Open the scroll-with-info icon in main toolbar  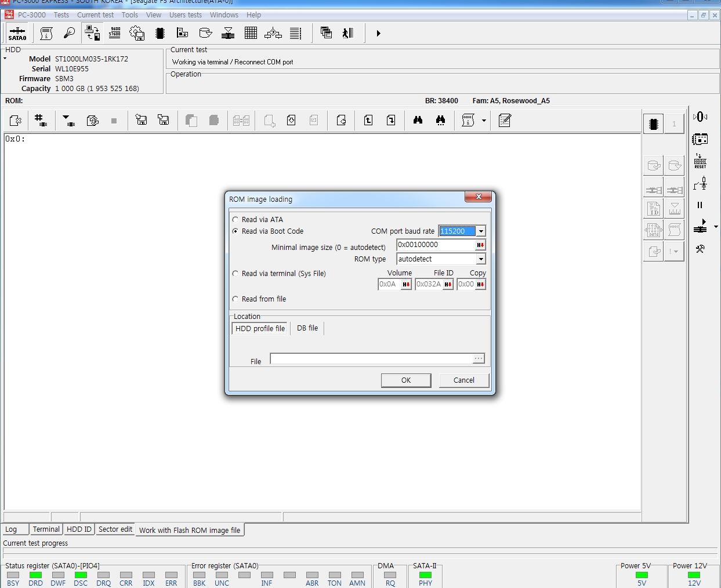(x=46, y=34)
